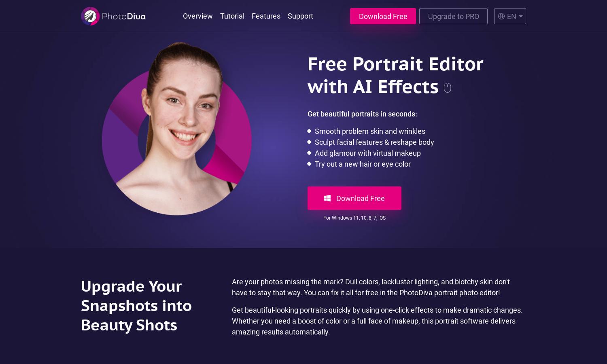Open the Overview menu item
The height and width of the screenshot is (364, 607).
tap(197, 16)
